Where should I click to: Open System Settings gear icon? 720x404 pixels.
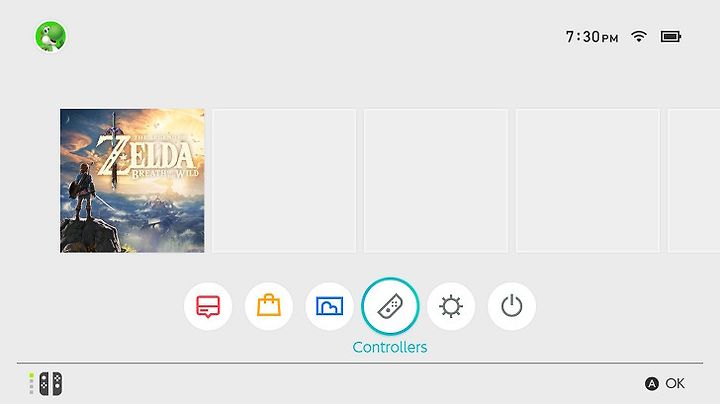[x=451, y=306]
